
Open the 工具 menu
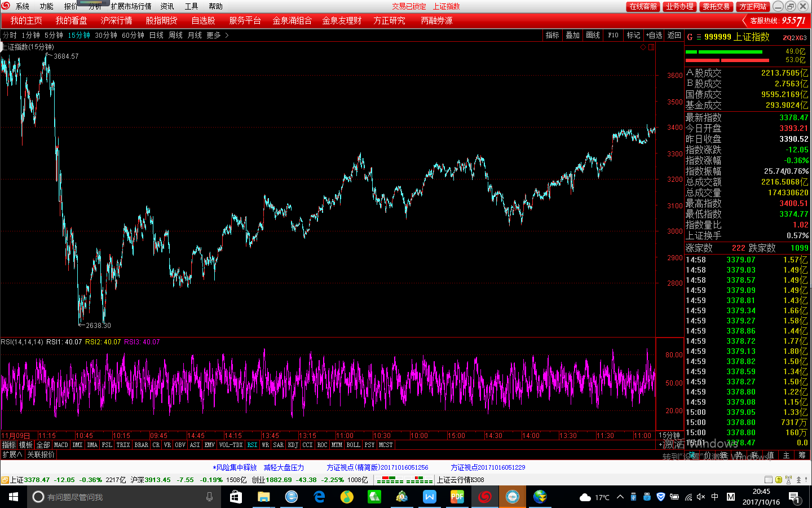191,6
